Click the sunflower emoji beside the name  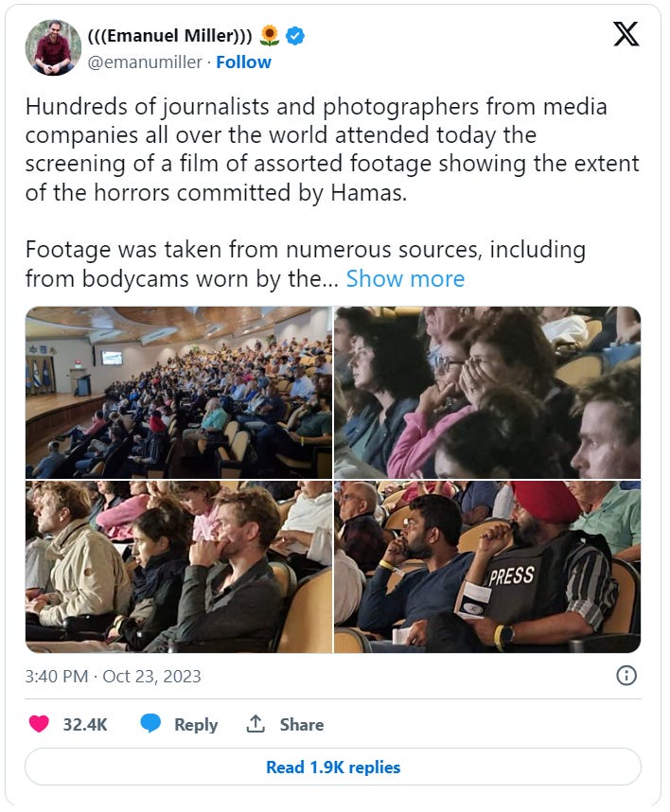(270, 36)
